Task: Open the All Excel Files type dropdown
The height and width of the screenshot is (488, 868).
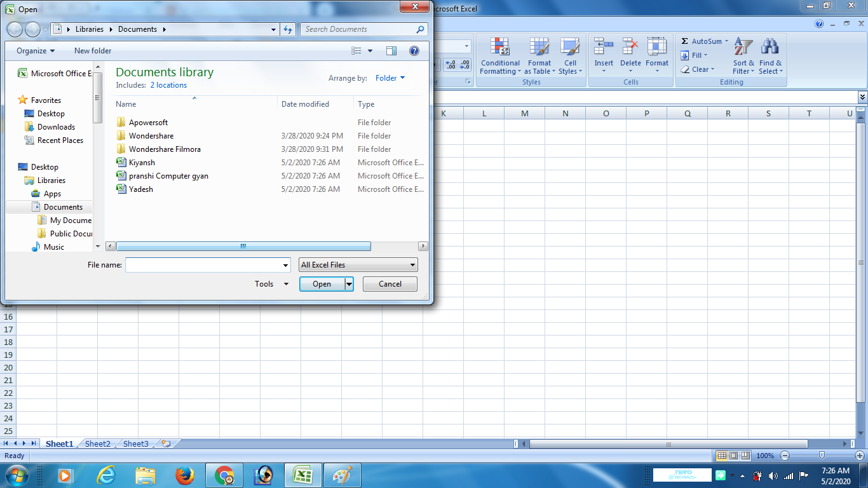Action: pyautogui.click(x=358, y=265)
